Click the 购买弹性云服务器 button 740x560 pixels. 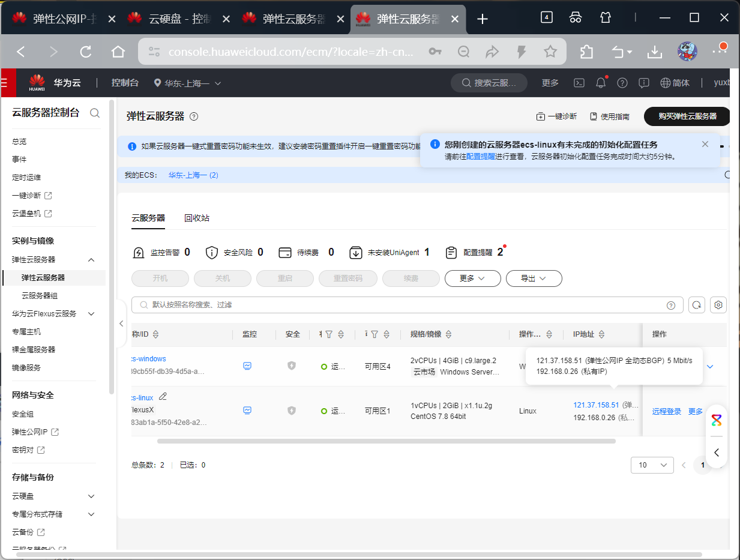[x=687, y=116]
